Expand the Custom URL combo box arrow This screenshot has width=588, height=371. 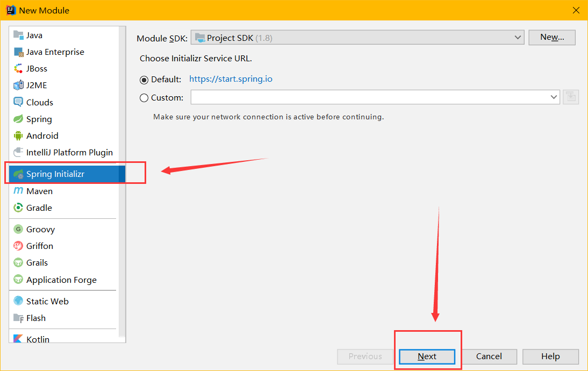tap(554, 97)
